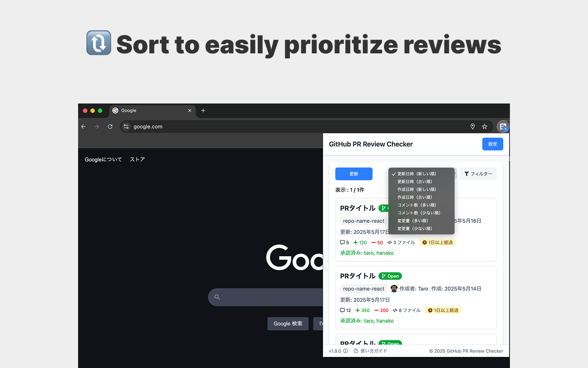Click the first PR card title PRタイトル
The image size is (588, 368).
[x=358, y=208]
